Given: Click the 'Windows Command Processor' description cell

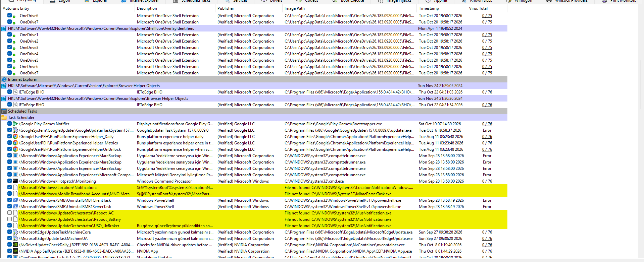Looking at the screenshot, I should (x=164, y=181).
